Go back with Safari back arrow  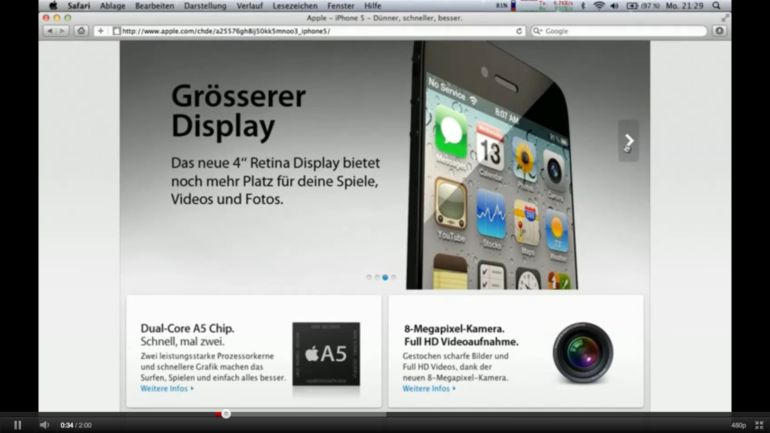pyautogui.click(x=50, y=31)
